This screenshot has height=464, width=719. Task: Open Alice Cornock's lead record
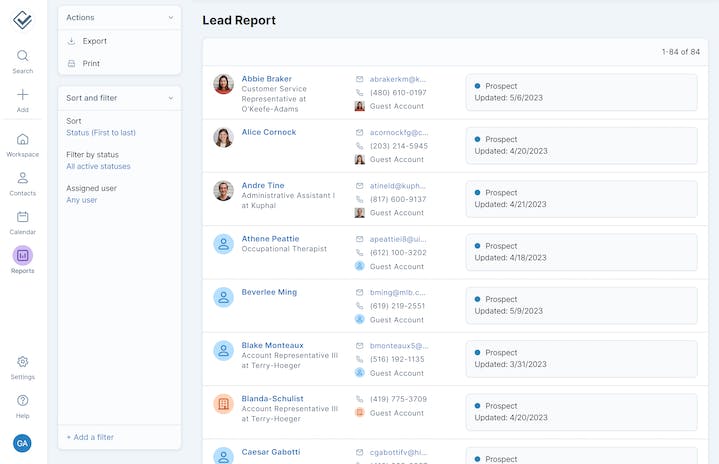[269, 132]
